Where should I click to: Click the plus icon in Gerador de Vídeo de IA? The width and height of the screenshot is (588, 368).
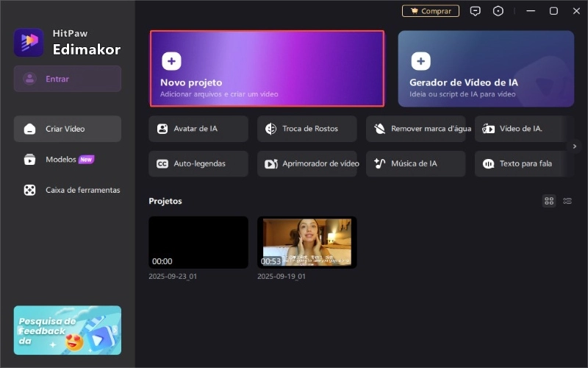(x=420, y=61)
